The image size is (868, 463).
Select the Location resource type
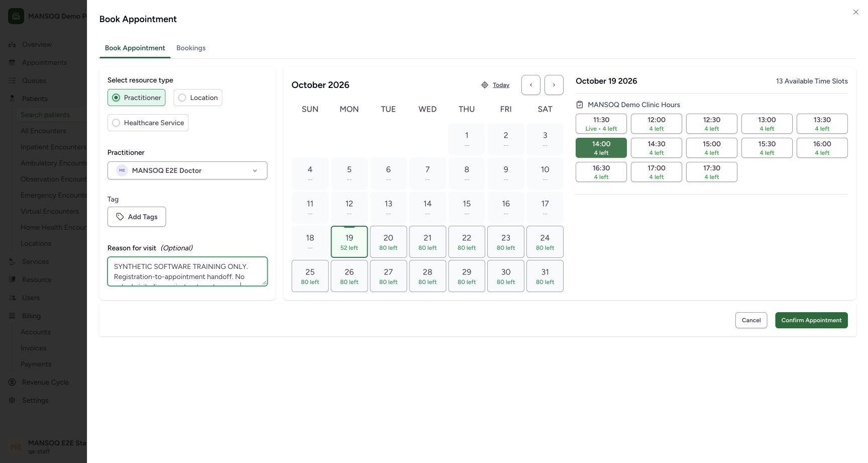pyautogui.click(x=198, y=98)
